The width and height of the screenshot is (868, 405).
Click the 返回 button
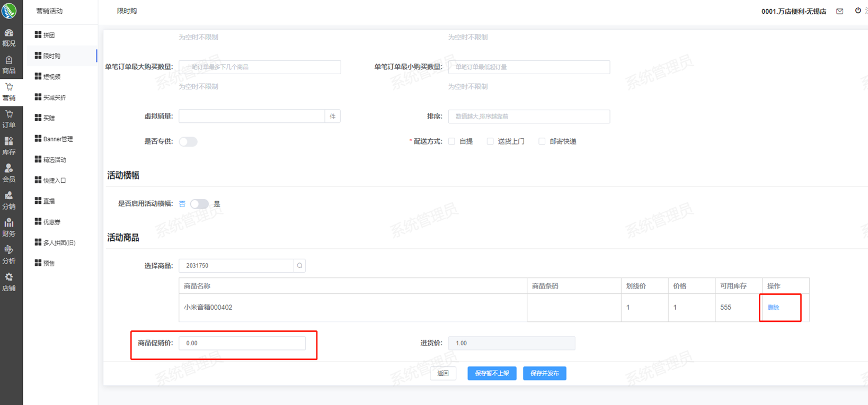[443, 373]
